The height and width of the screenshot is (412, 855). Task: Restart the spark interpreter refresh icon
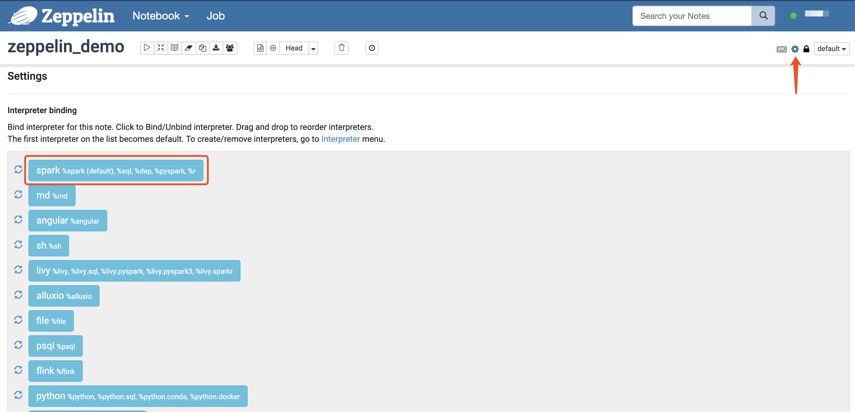18,169
